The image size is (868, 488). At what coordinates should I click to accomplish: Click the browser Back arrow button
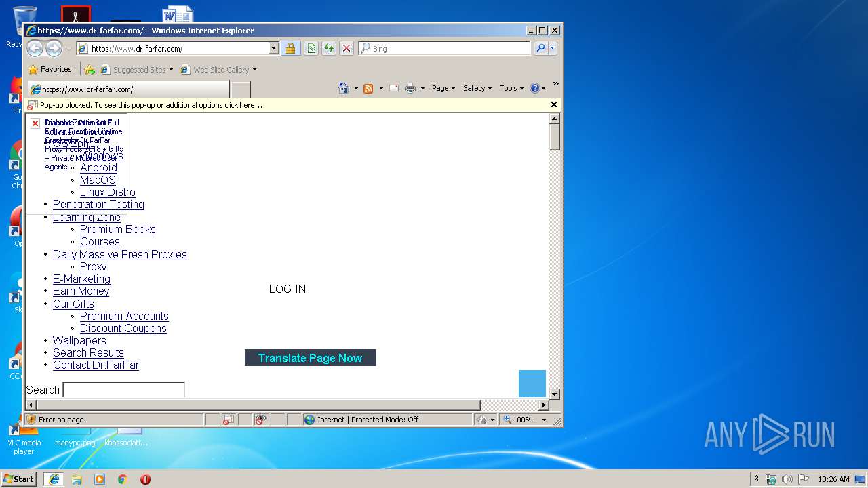[35, 48]
